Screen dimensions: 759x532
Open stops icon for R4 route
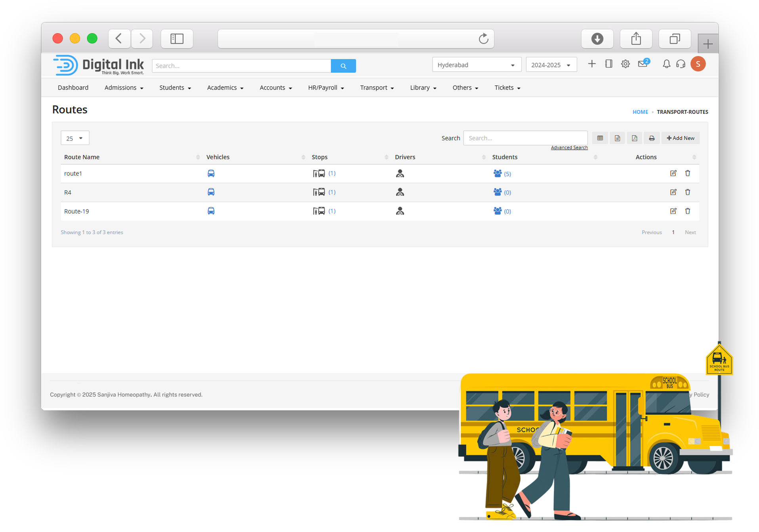point(319,192)
